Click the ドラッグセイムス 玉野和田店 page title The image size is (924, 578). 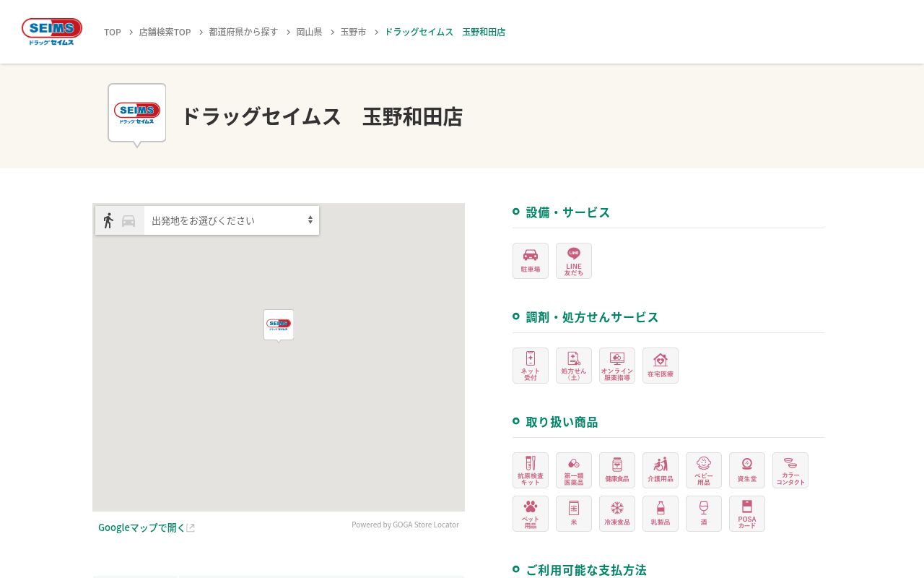pyautogui.click(x=322, y=116)
